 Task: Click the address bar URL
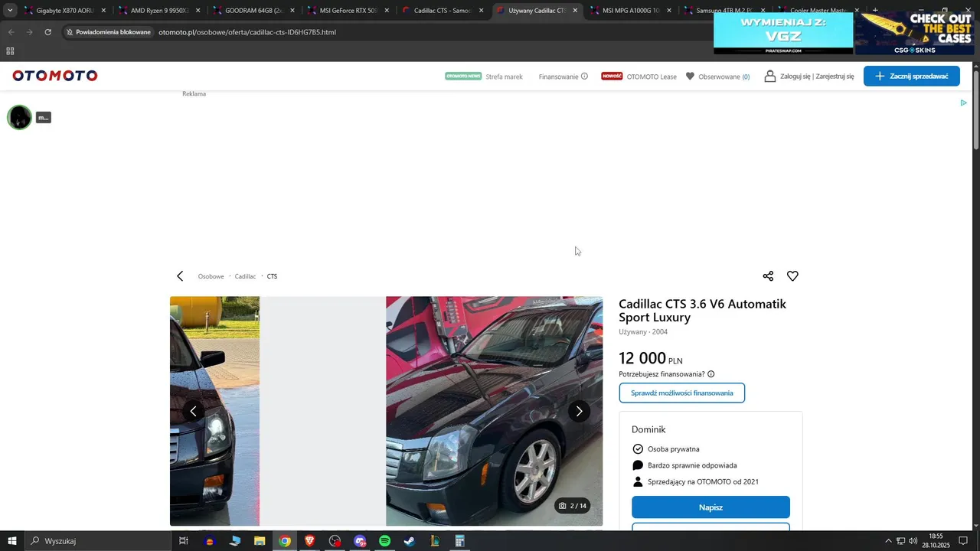point(247,32)
